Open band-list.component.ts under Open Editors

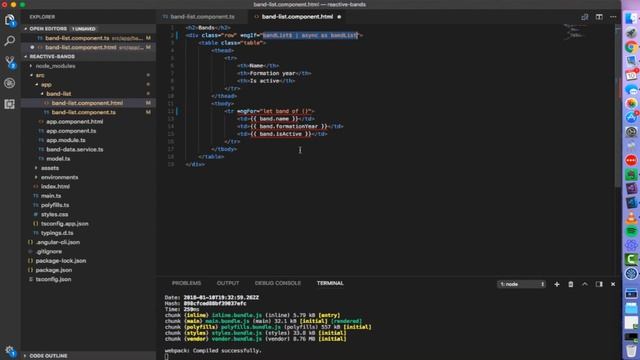click(89, 38)
